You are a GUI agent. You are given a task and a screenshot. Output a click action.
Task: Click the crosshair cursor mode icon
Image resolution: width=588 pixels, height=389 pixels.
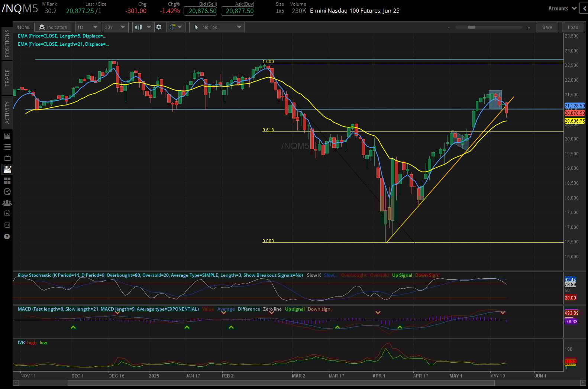(x=172, y=27)
